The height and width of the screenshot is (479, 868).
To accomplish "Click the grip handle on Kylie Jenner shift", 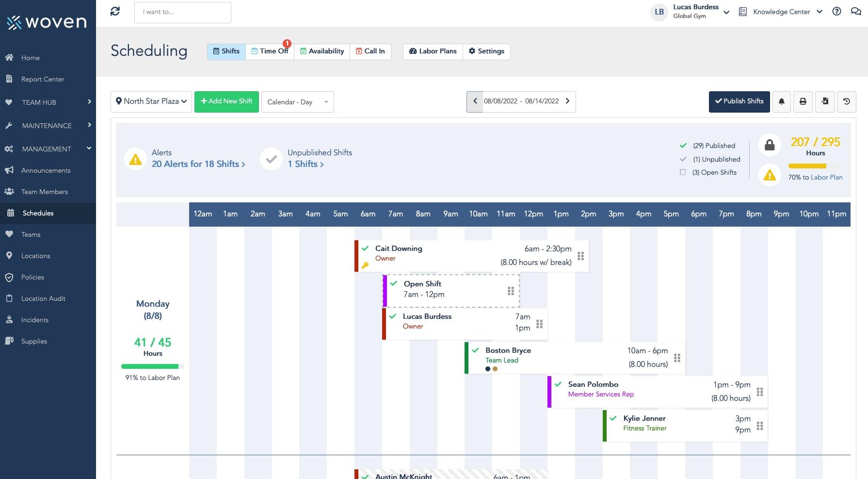I will [760, 426].
